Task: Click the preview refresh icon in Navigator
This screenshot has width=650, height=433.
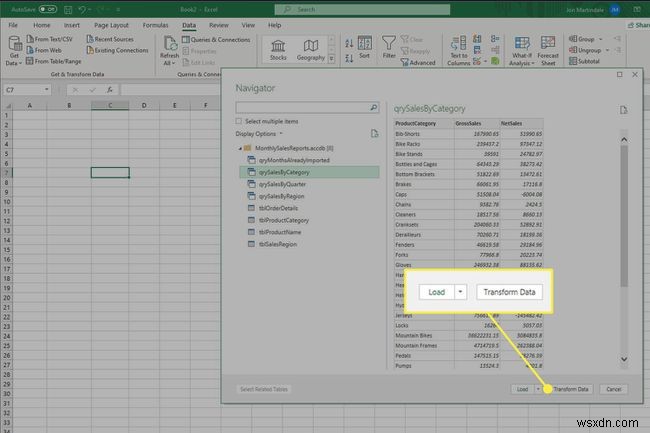Action: point(622,110)
